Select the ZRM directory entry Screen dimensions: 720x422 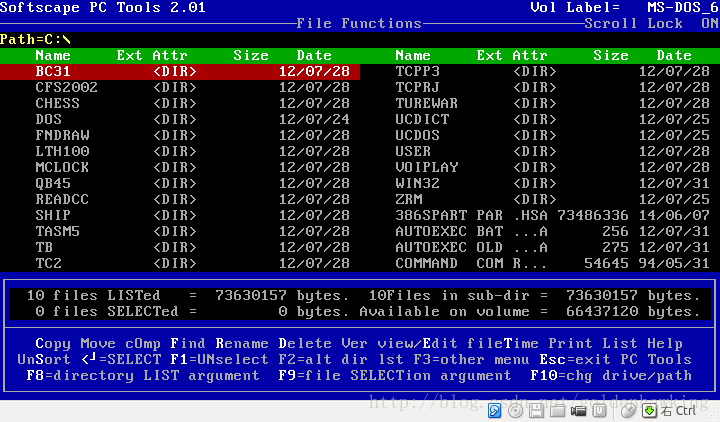[x=552, y=199]
